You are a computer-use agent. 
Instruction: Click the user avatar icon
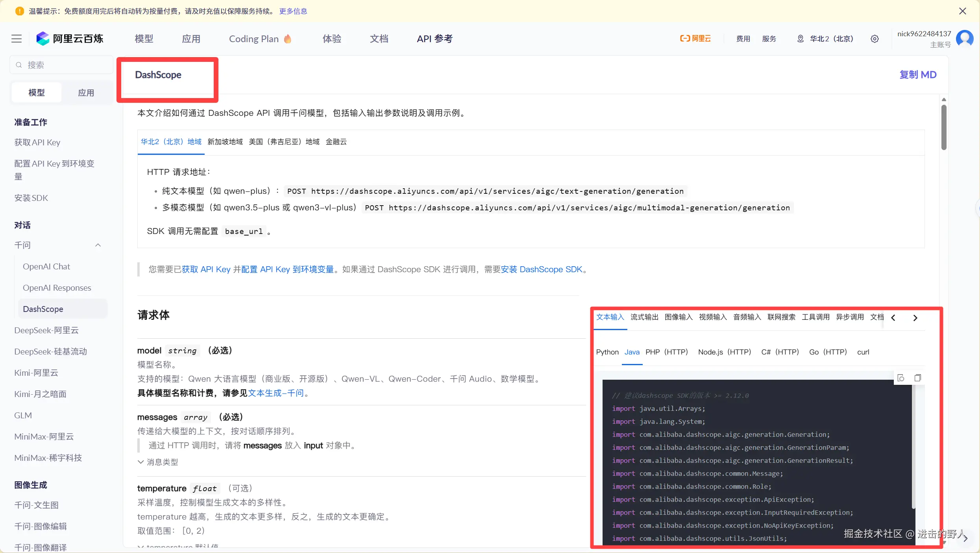[x=965, y=39]
